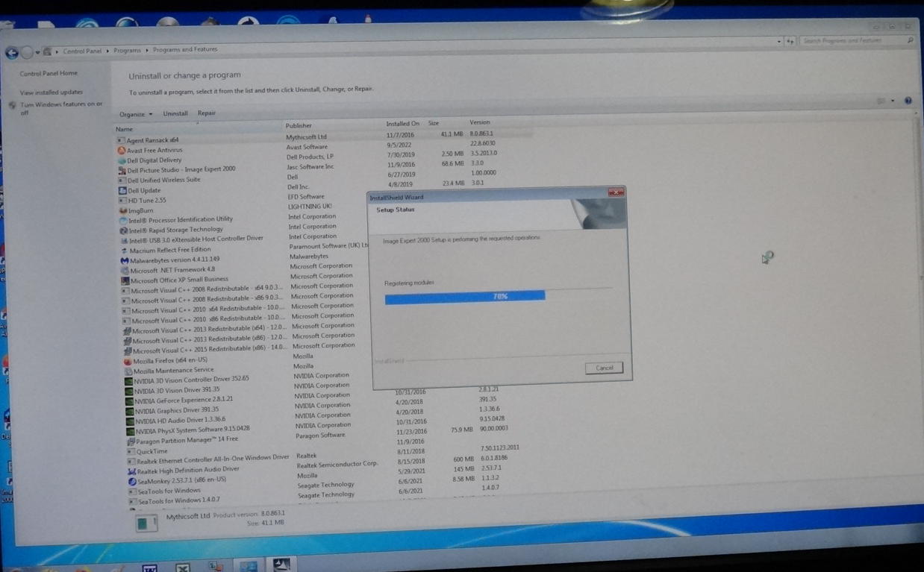
Task: Click the Mozilla Maintenance Service icon
Action: click(x=128, y=371)
